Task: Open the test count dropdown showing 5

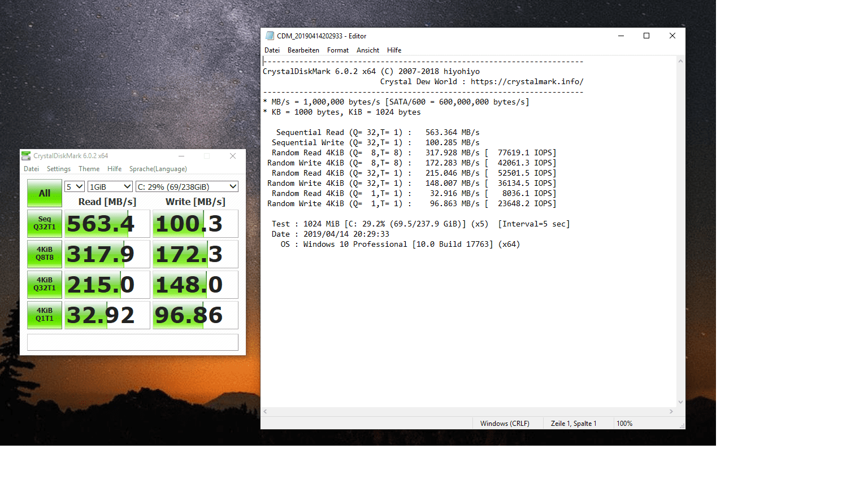Action: [75, 186]
